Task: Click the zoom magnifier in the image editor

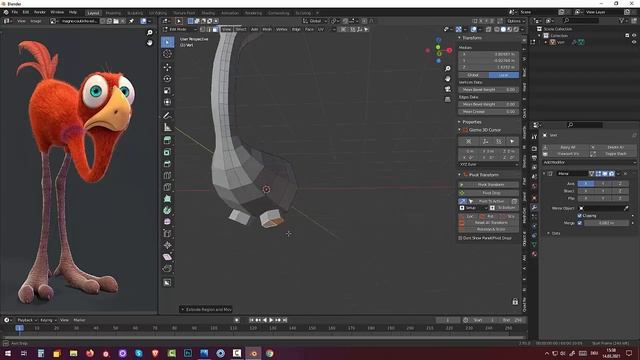Action: 150,33
